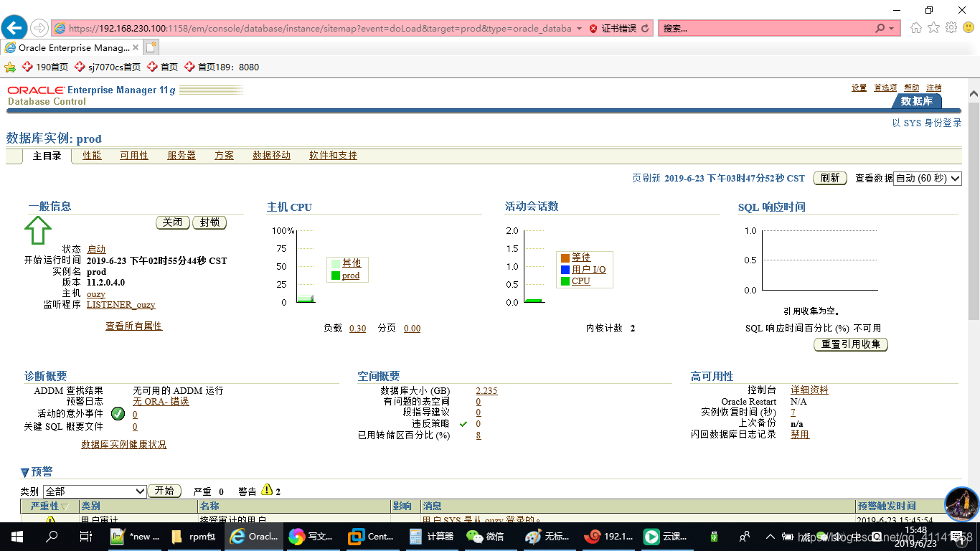
Task: Click the Oracle Enterprise Manager browser tab
Action: click(x=72, y=47)
